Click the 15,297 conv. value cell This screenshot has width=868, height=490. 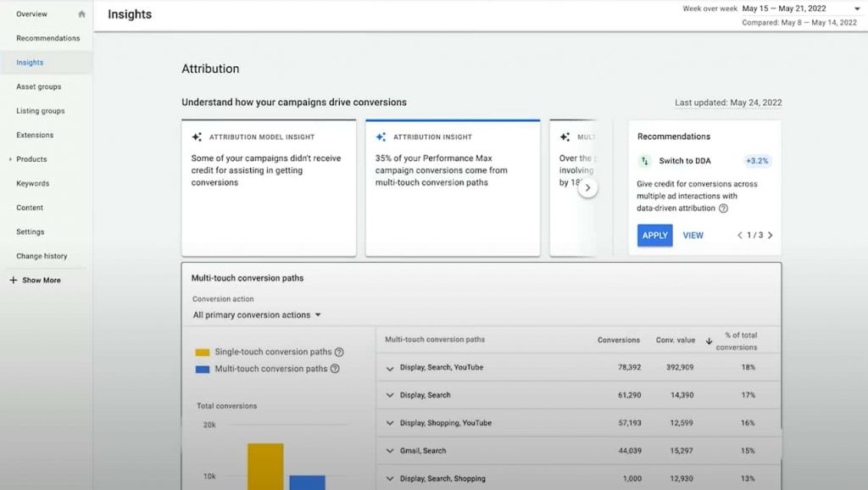(682, 451)
